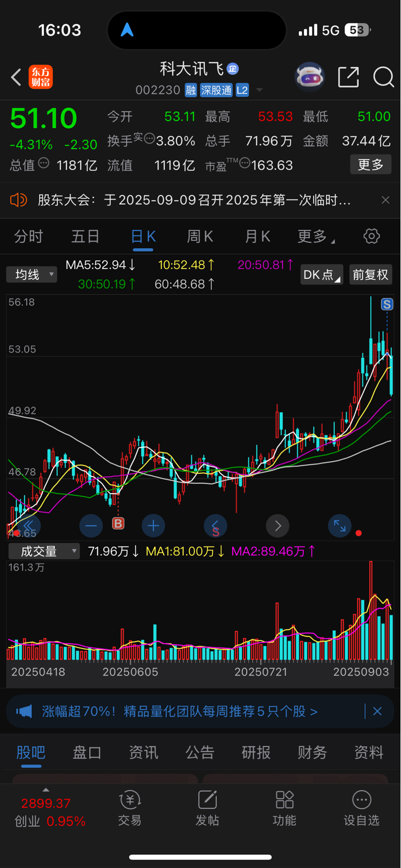Viewport: 401px width, 868px height.
Task: Switch to 月K tab
Action: [x=258, y=237]
